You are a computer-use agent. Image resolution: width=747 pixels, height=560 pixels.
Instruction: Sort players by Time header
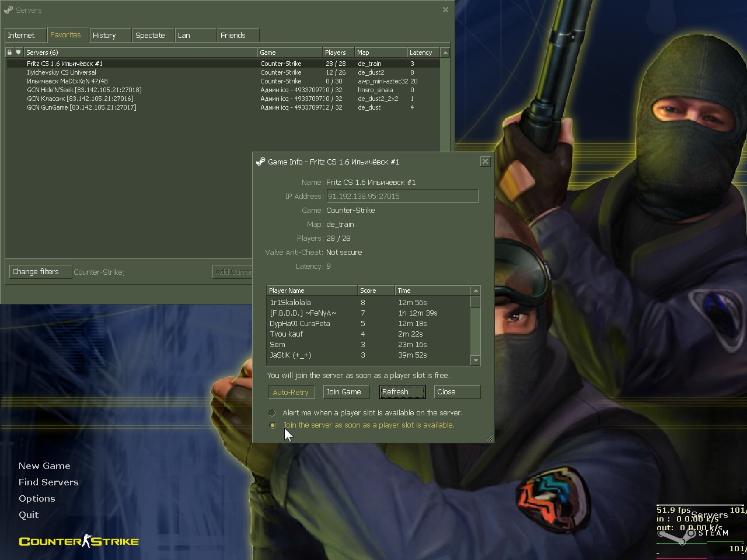tap(432, 290)
